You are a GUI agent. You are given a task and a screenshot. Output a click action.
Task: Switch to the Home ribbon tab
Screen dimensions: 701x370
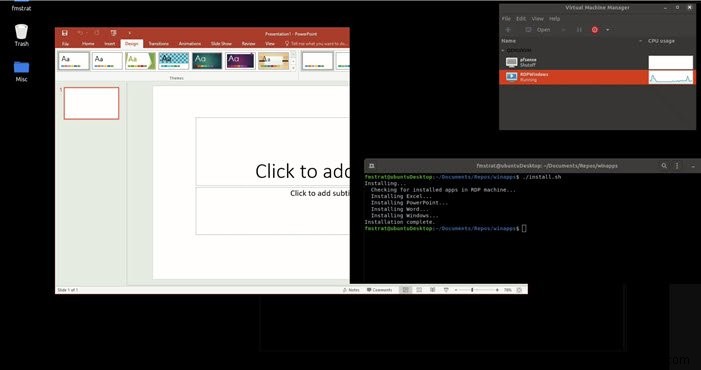click(88, 44)
